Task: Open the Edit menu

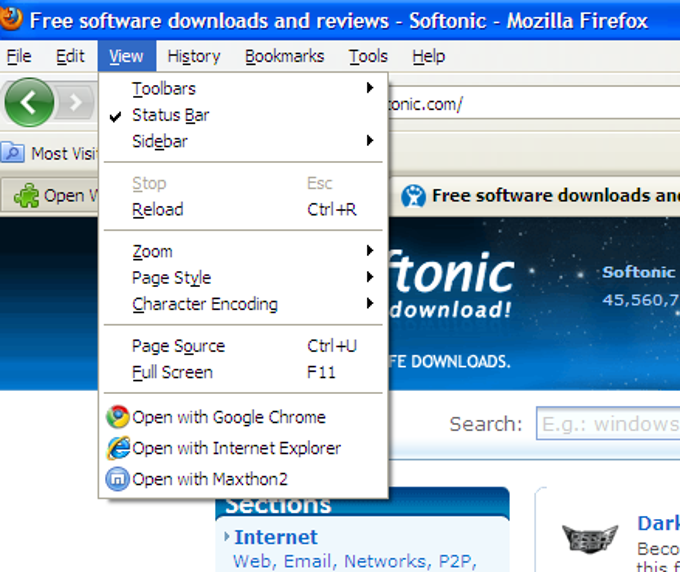Action: 70,56
